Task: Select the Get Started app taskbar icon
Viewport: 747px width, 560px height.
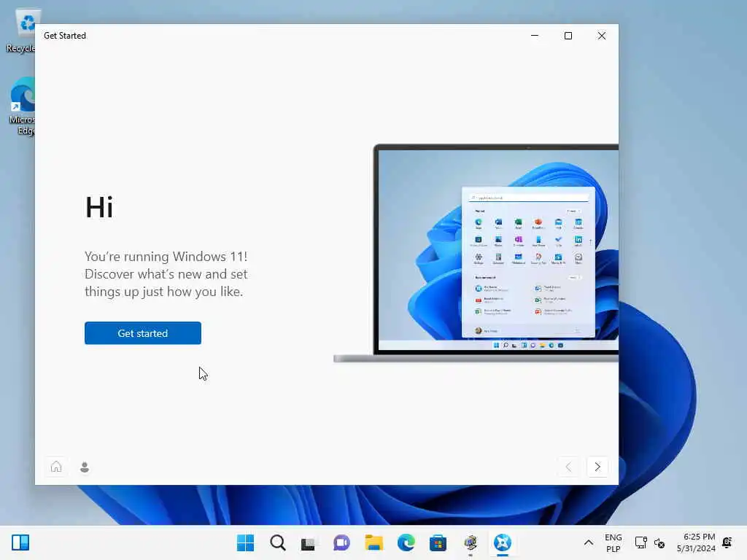Action: [502, 542]
